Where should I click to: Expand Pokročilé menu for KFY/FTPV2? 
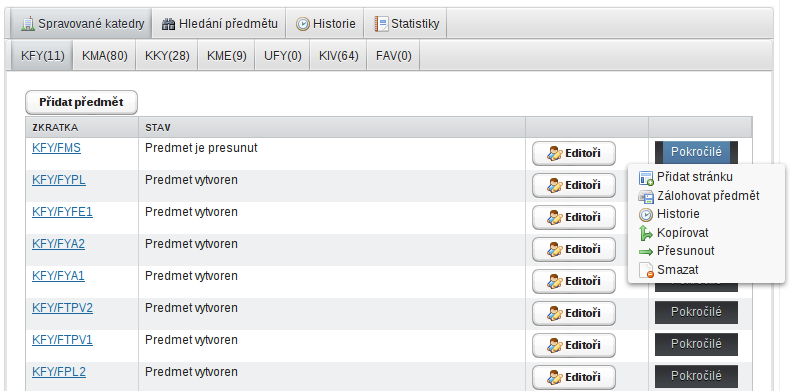696,312
